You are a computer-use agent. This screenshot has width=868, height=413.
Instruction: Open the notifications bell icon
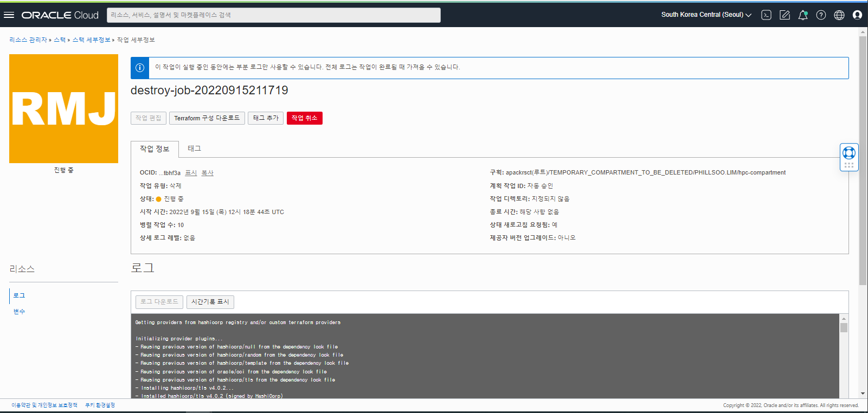point(803,15)
